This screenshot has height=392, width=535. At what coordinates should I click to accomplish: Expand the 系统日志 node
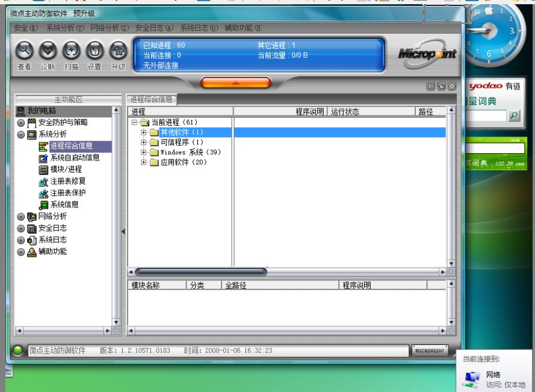21,240
